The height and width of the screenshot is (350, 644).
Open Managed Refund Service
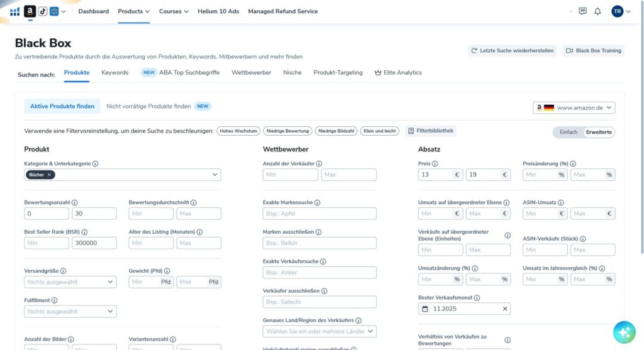[283, 11]
